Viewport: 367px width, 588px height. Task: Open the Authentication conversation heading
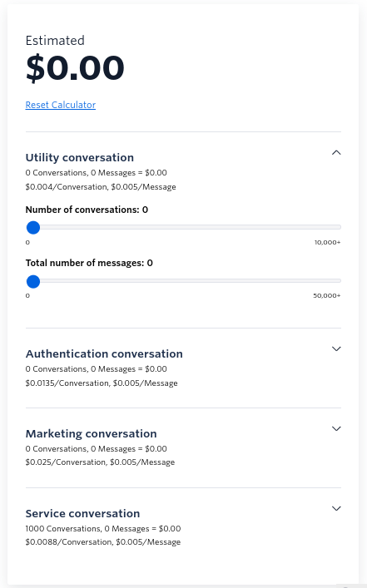[104, 353]
